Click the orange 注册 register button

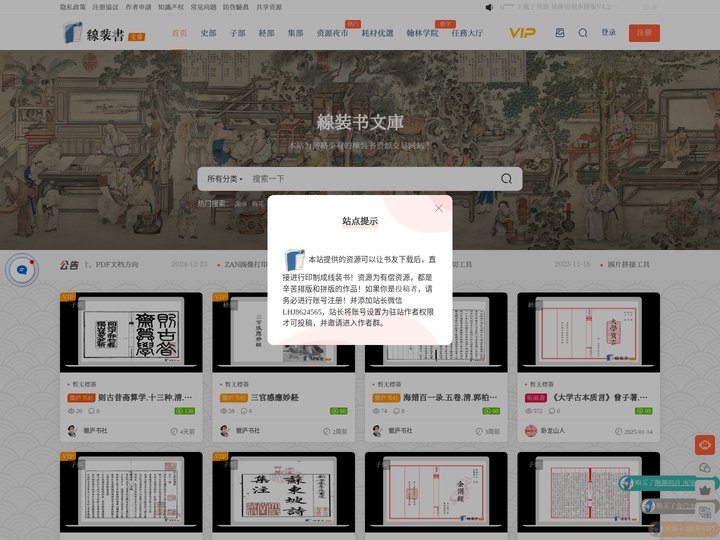click(644, 33)
